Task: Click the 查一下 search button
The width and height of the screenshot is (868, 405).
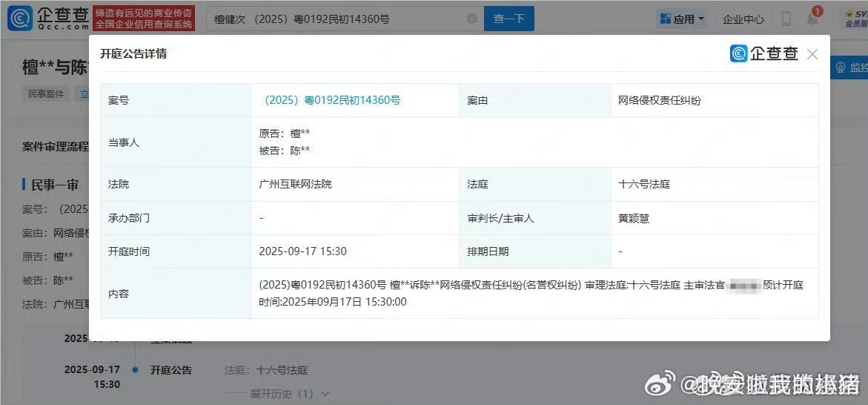Action: (x=508, y=19)
